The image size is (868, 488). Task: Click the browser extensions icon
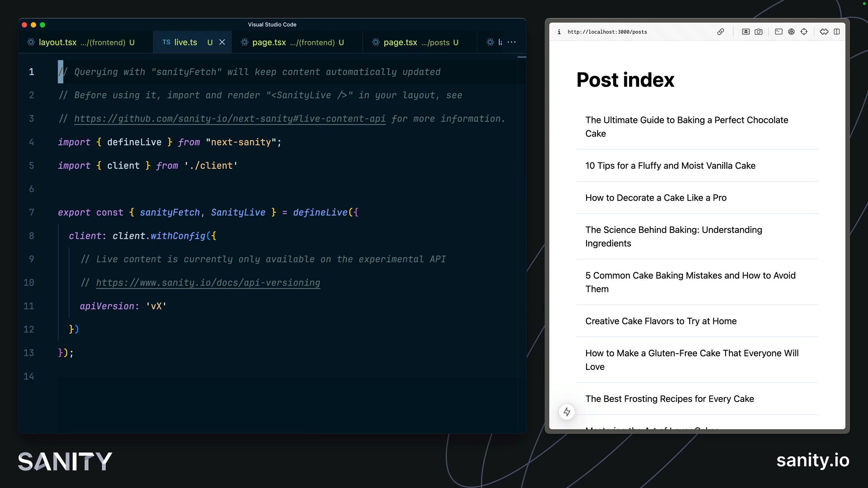point(824,32)
